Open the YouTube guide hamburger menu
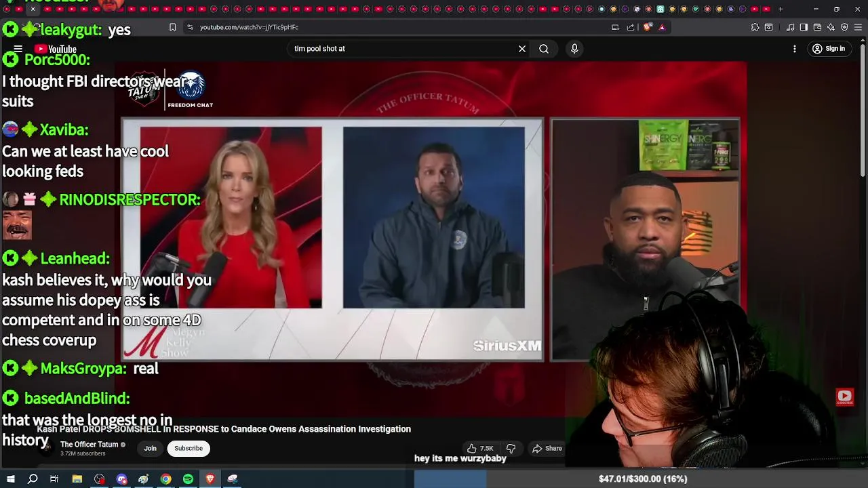The image size is (868, 488). 18,49
